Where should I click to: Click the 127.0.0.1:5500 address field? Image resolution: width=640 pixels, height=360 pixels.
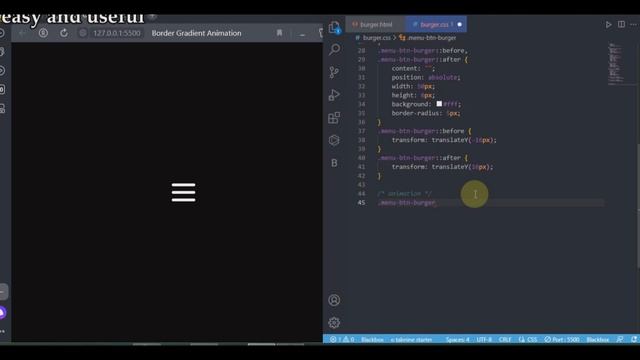[x=116, y=33]
